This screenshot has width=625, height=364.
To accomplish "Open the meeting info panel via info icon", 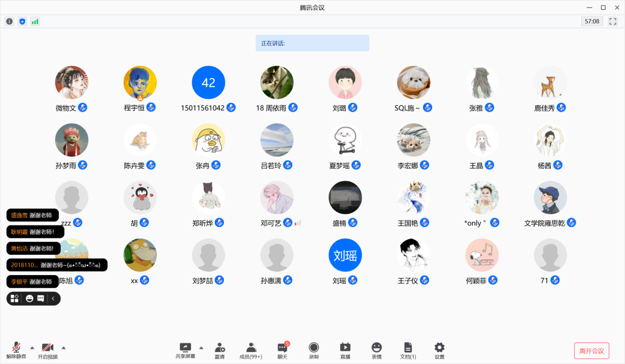I will tap(9, 21).
